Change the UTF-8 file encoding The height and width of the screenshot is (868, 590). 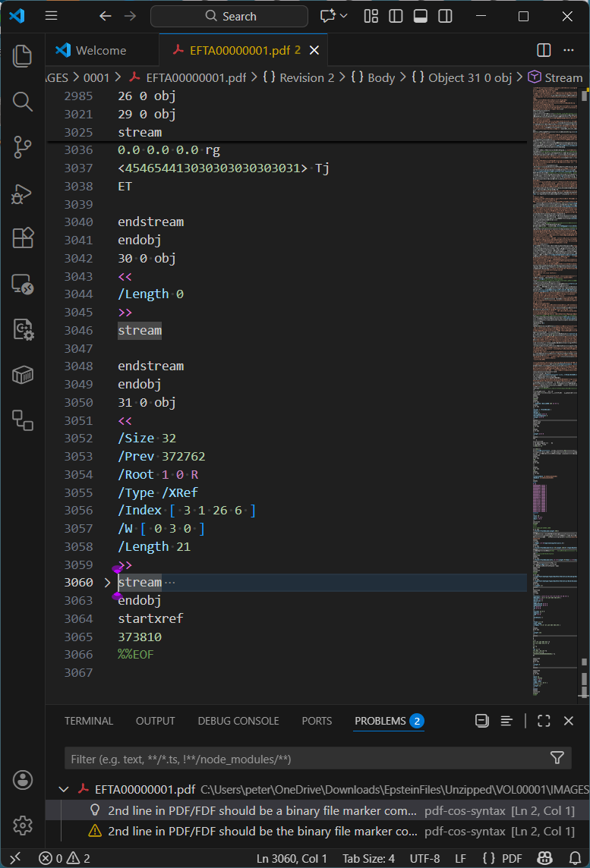coord(424,859)
